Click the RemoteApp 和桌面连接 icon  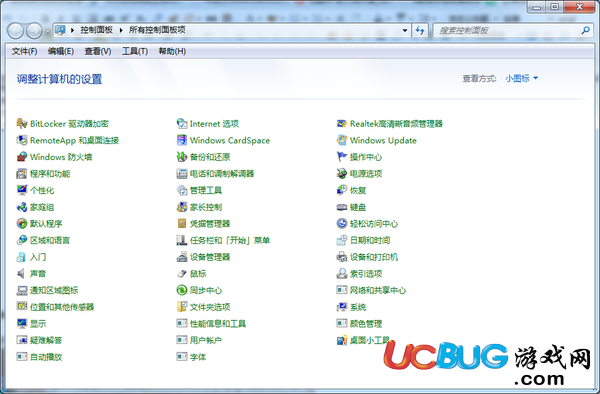coord(22,140)
